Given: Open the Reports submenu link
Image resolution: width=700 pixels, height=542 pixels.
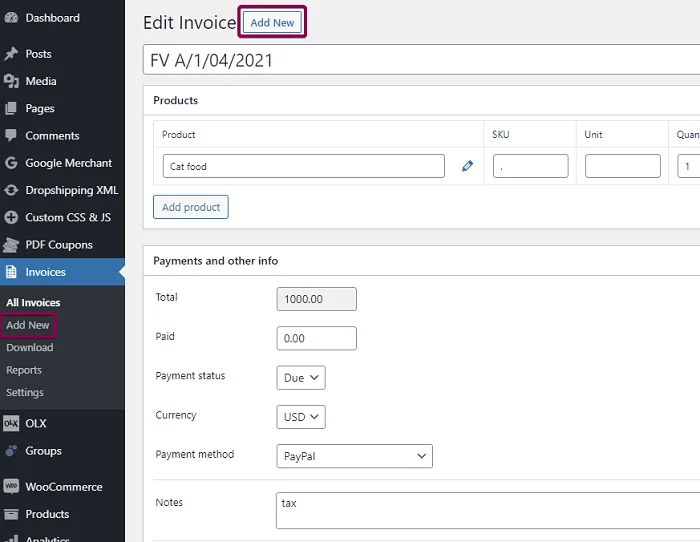Looking at the screenshot, I should pos(24,370).
